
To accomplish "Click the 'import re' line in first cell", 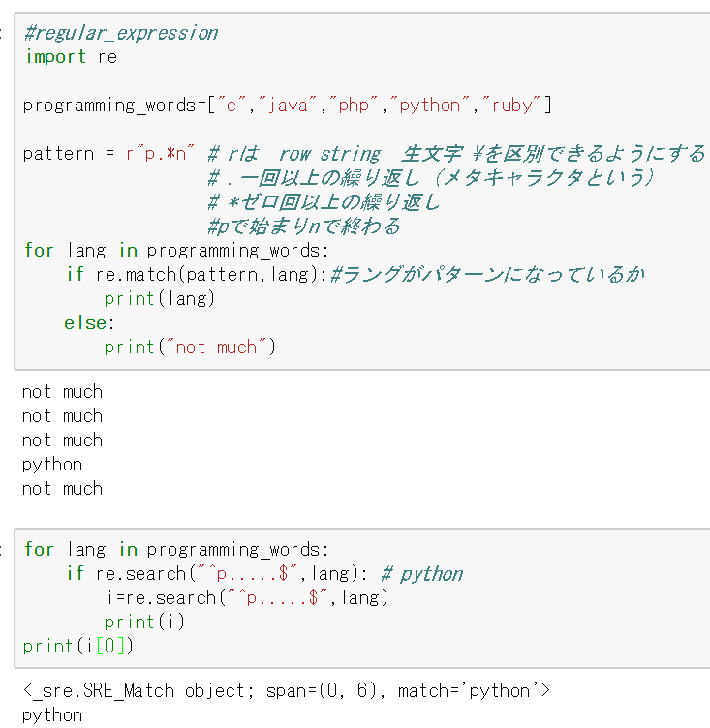I will pyautogui.click(x=71, y=57).
